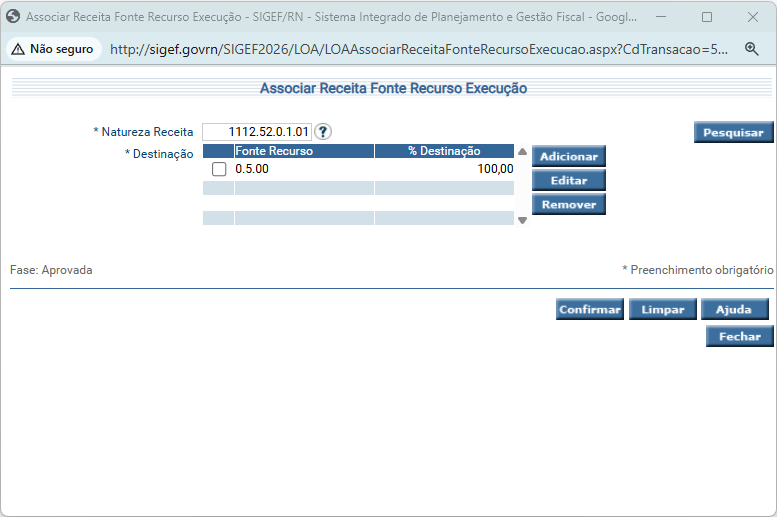Click the zoom magnifier icon in address bar
Viewport: 777px width, 517px height.
[751, 49]
